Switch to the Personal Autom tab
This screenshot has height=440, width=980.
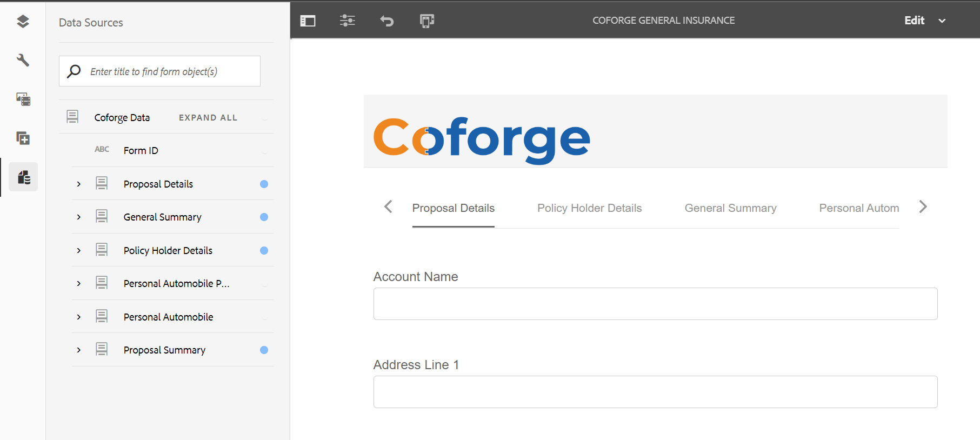click(x=859, y=208)
